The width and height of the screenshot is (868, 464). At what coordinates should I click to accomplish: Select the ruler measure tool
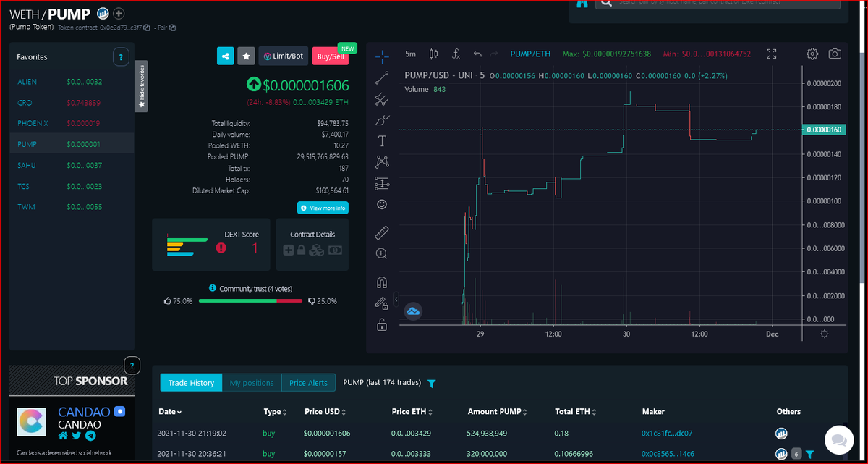(x=383, y=233)
